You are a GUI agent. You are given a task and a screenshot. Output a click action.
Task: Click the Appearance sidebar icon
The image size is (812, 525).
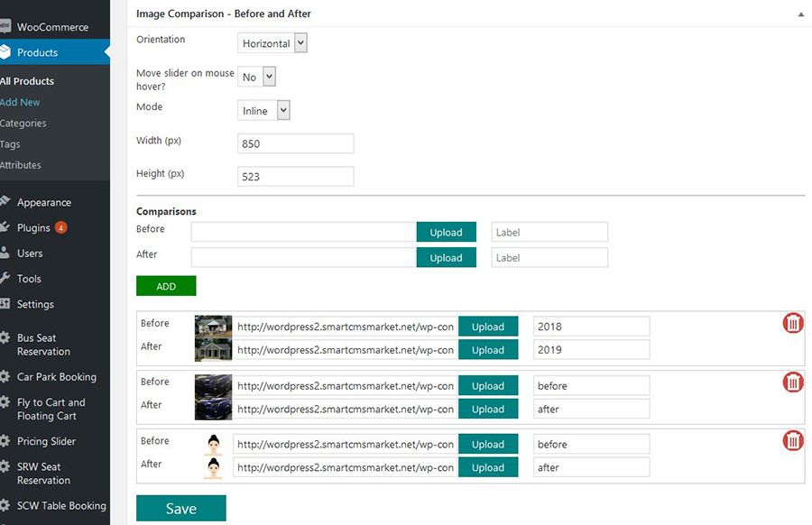coord(5,202)
